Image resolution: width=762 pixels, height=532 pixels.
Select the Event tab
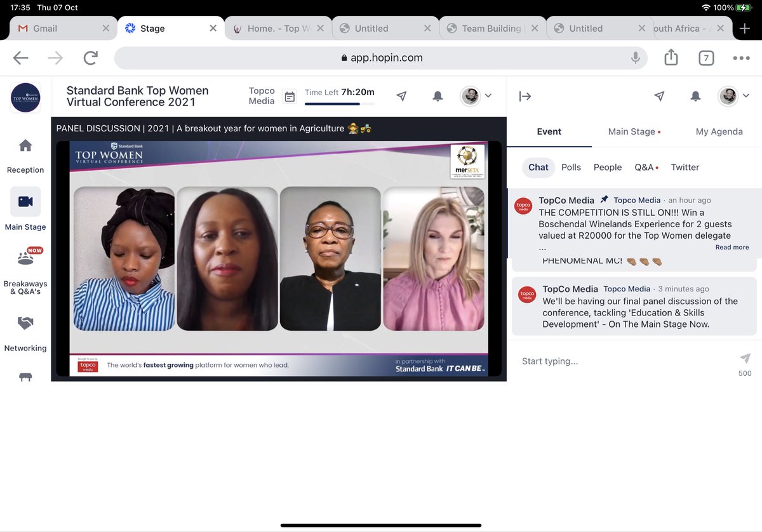tap(549, 131)
